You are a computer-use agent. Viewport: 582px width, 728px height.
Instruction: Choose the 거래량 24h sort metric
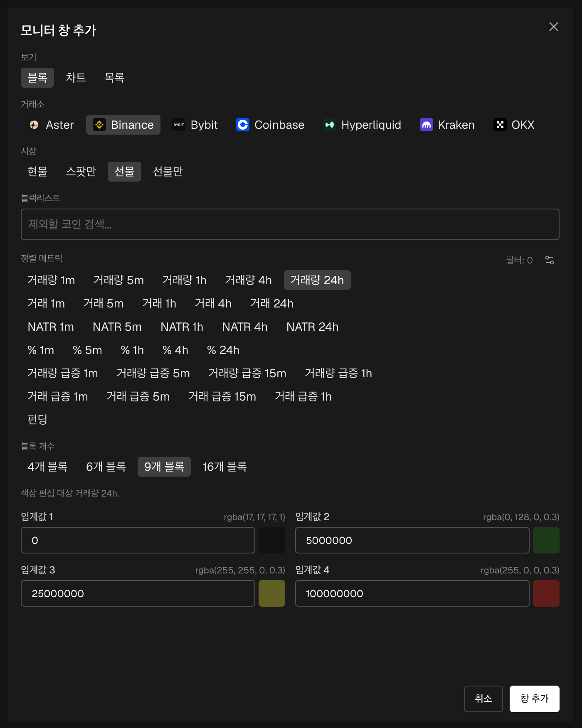tap(317, 280)
